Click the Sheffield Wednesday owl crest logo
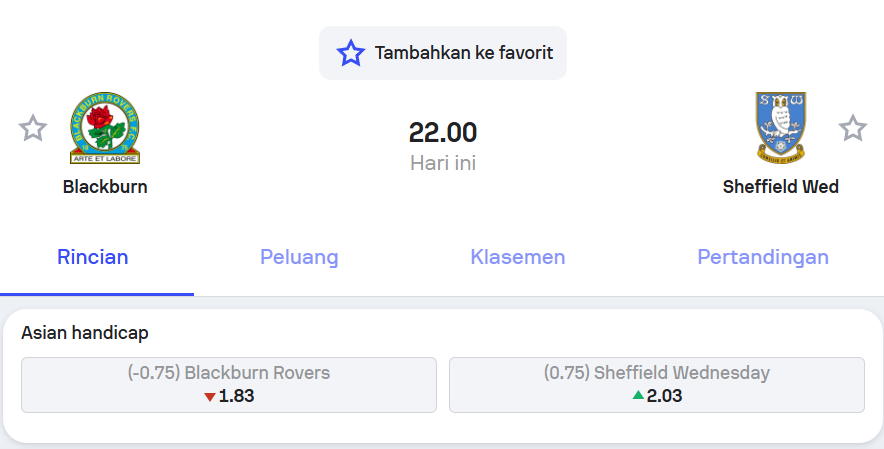Screen dimensions: 884x449 [781, 128]
